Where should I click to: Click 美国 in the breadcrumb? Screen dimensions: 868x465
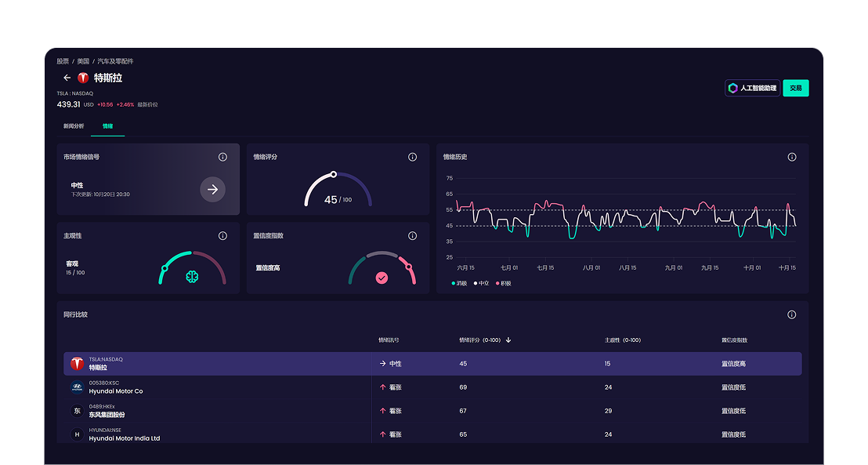click(x=83, y=61)
